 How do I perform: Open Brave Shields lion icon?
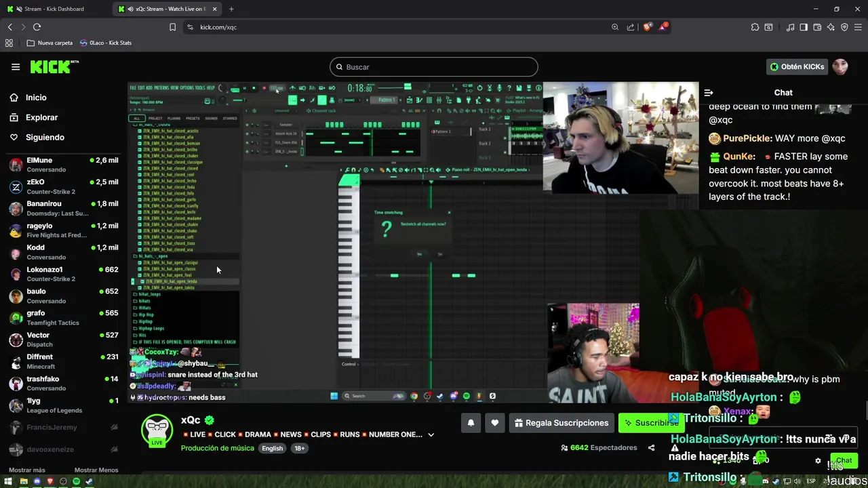pyautogui.click(x=648, y=27)
